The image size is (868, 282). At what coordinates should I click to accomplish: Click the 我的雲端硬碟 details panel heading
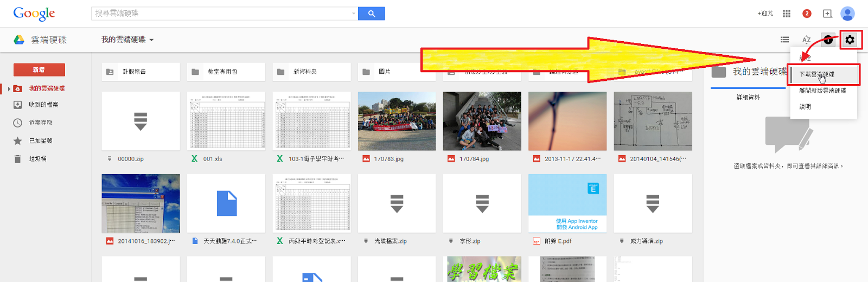760,72
